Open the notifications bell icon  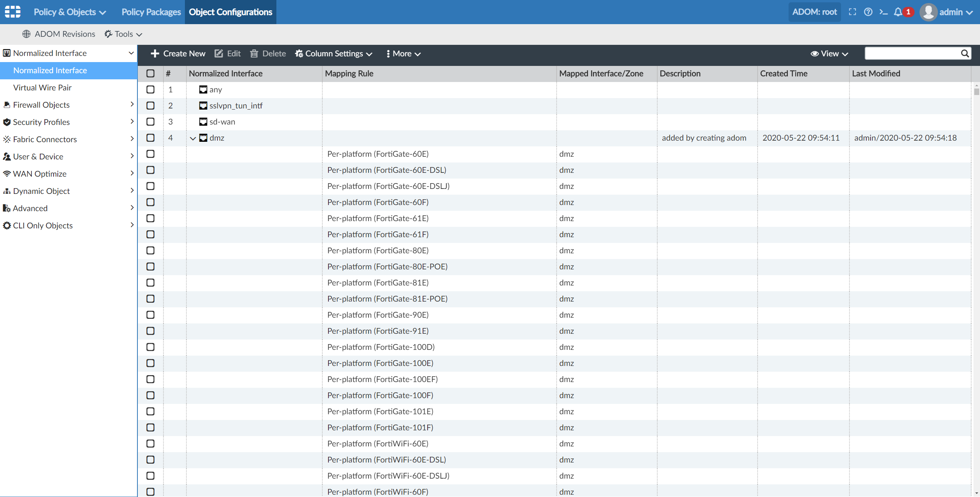point(898,12)
